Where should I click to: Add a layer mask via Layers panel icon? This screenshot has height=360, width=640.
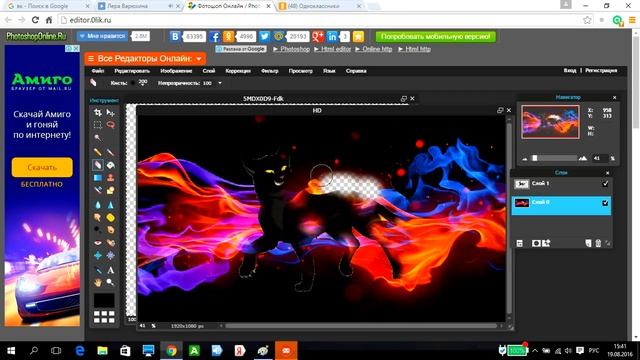tap(536, 243)
